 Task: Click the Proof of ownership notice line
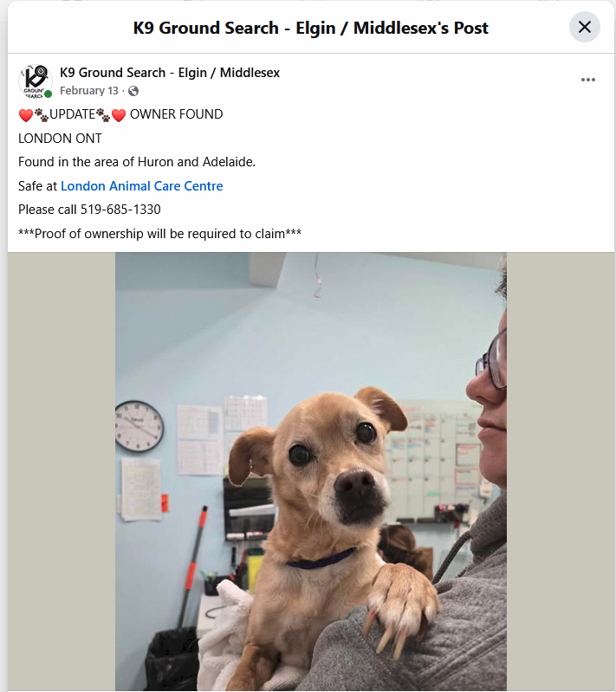coord(160,234)
